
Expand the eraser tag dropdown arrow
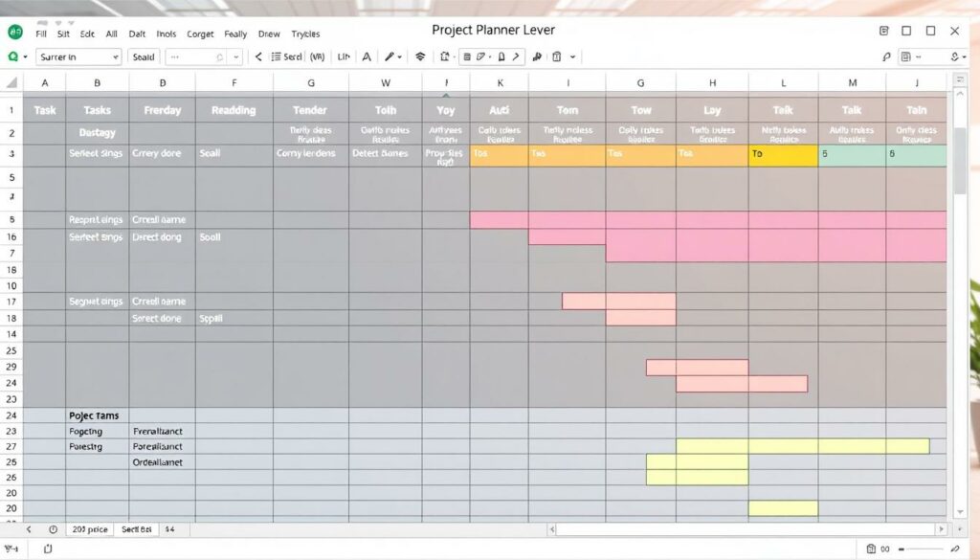490,56
